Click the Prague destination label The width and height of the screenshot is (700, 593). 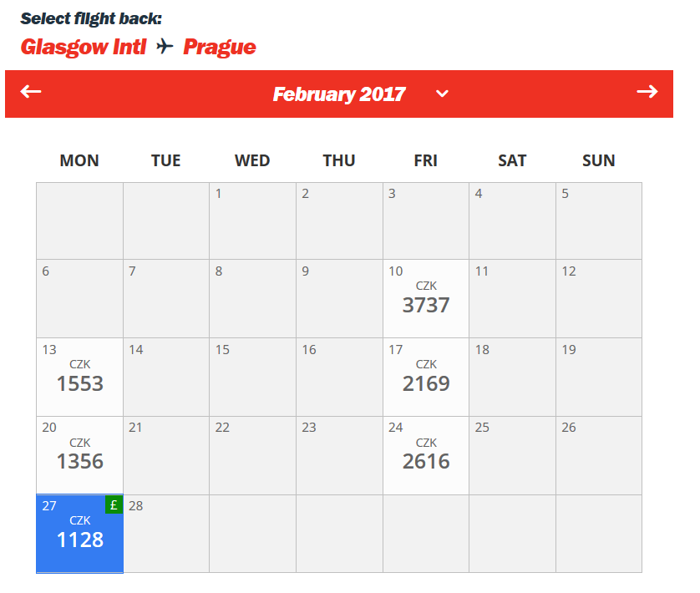220,47
